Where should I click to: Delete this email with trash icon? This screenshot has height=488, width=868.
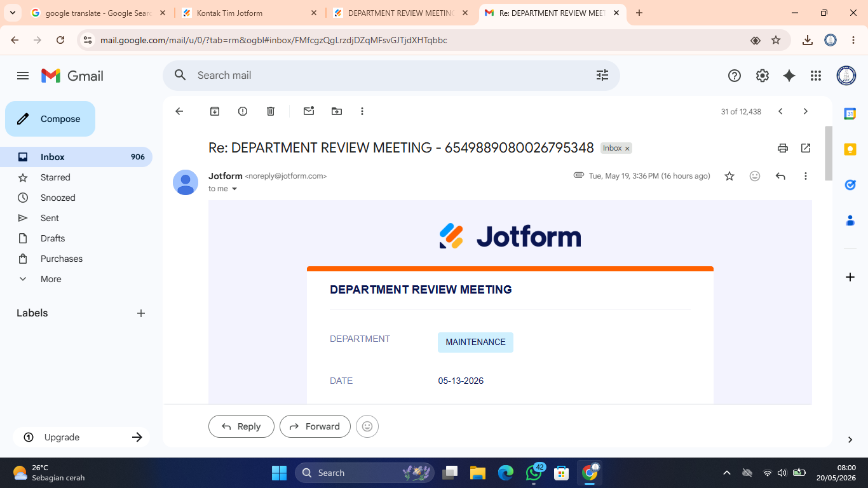tap(271, 111)
